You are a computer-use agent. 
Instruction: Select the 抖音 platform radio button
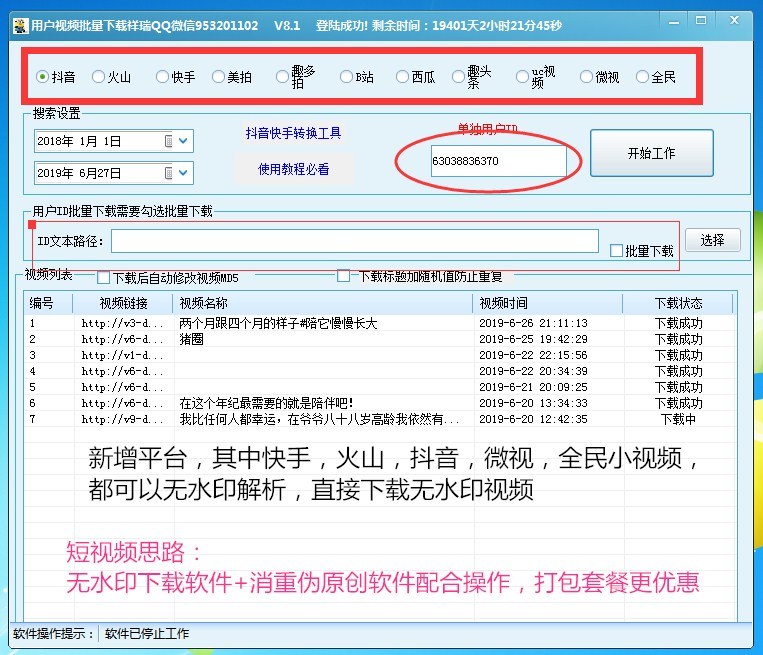[x=43, y=77]
